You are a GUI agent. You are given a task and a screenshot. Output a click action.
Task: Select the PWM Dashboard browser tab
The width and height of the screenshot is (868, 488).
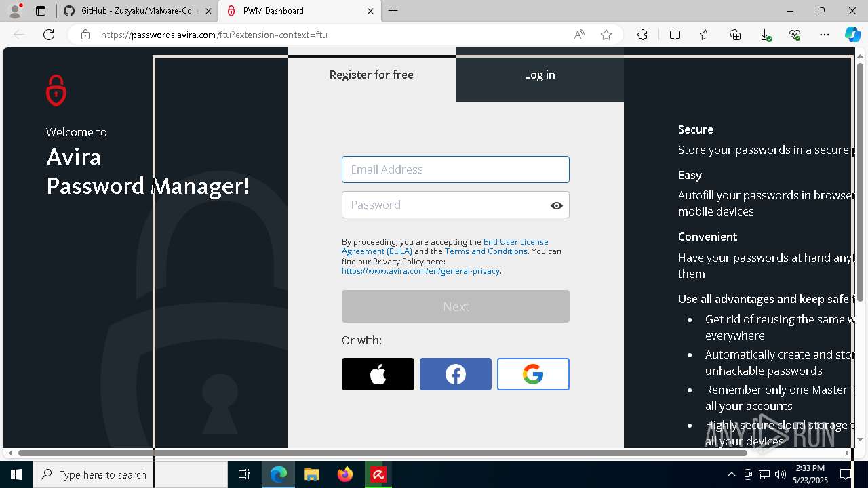(x=298, y=11)
